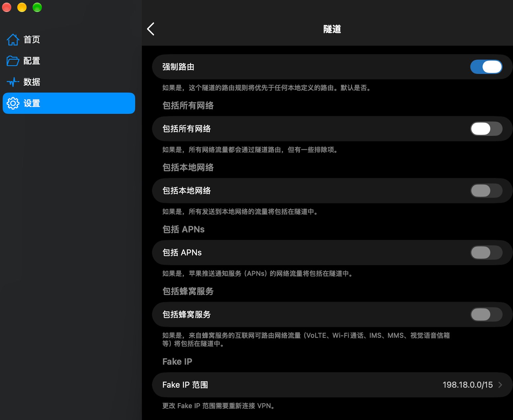The image size is (513, 420).
Task: Enable the 包括本地网络 switch
Action: [x=486, y=191]
